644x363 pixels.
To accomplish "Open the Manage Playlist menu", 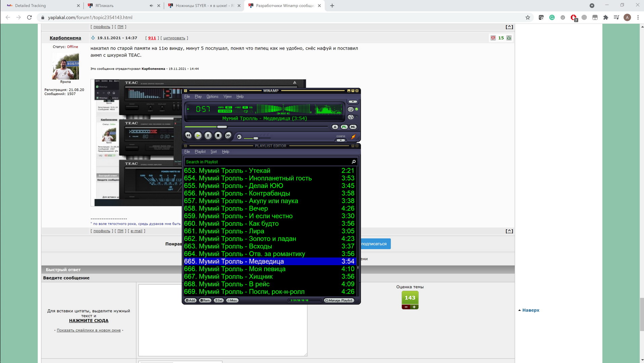I will pos(339,300).
